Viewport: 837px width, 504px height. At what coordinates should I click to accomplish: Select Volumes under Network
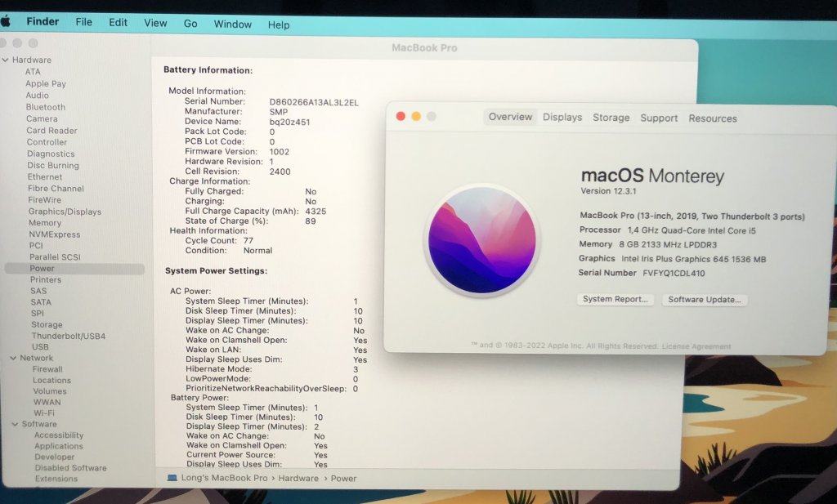(x=50, y=391)
